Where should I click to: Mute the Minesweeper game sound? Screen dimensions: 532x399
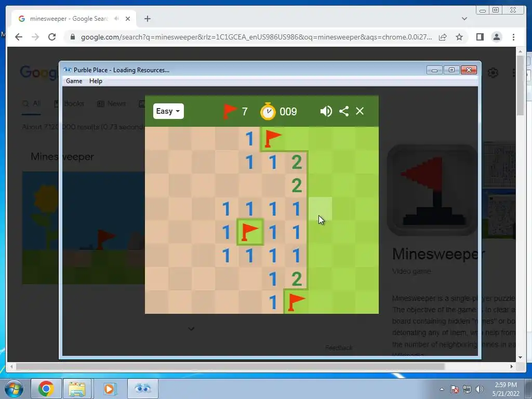tap(326, 111)
